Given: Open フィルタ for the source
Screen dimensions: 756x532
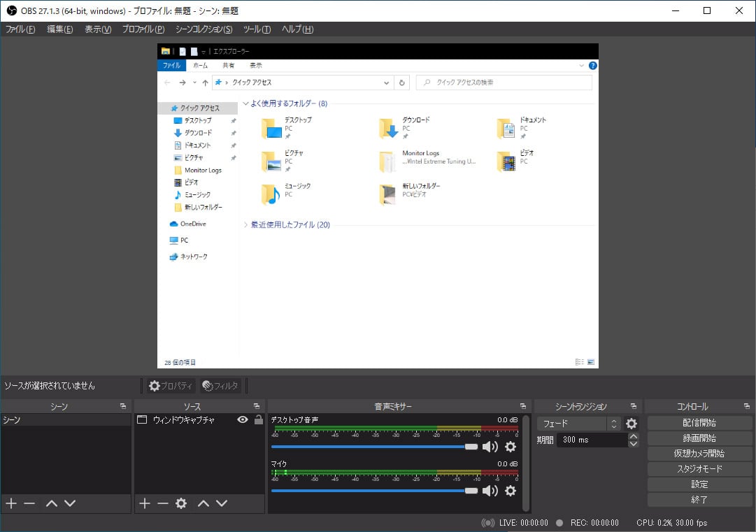Looking at the screenshot, I should pyautogui.click(x=221, y=386).
